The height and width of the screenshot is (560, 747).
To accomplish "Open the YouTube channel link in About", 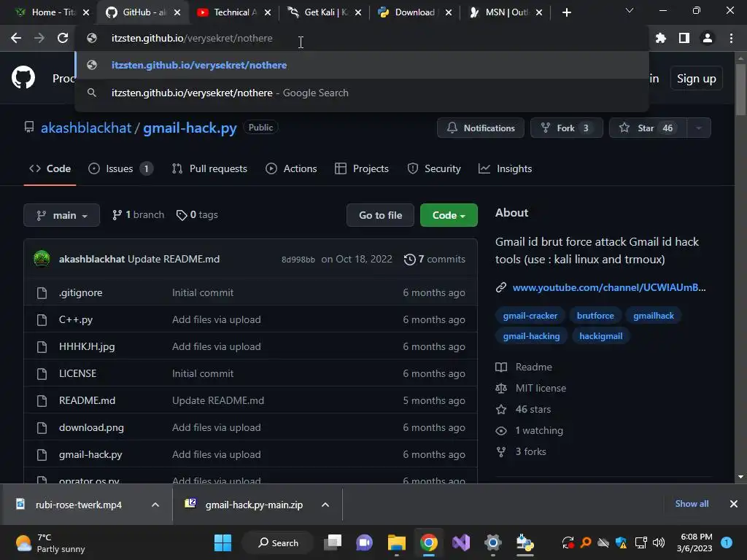I will pyautogui.click(x=609, y=287).
